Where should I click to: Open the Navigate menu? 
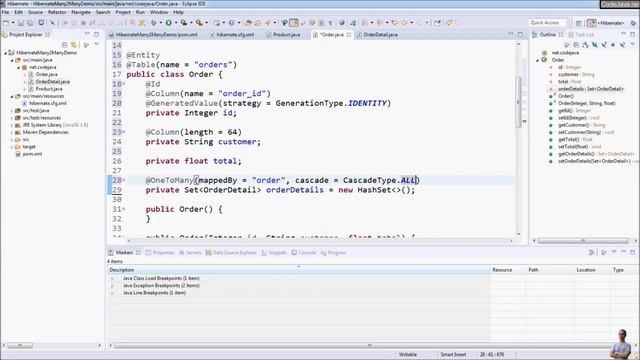[x=81, y=12]
